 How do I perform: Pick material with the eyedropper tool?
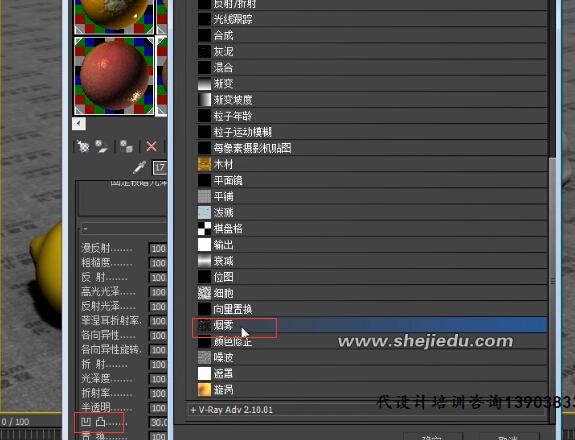click(140, 167)
